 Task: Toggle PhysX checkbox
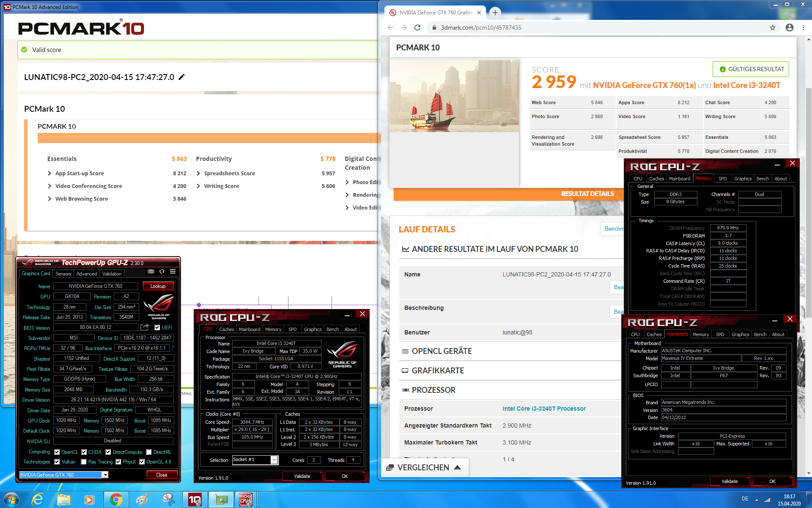tap(118, 462)
